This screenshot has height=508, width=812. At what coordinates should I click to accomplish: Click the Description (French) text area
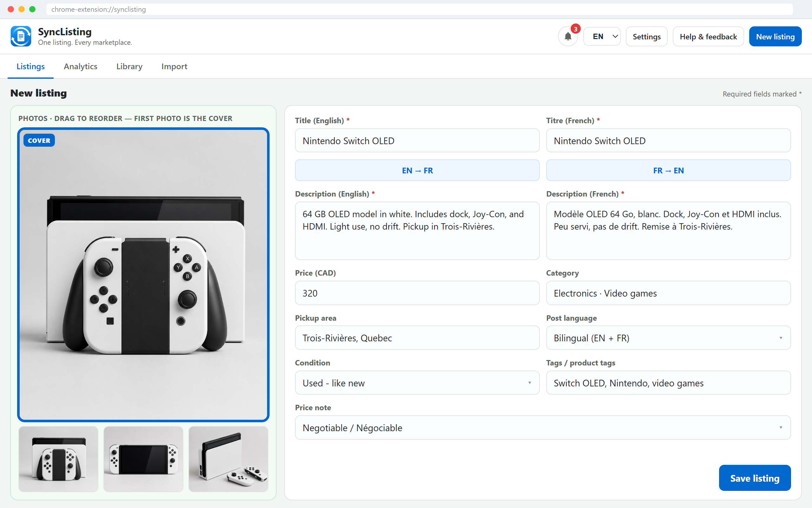click(x=668, y=231)
